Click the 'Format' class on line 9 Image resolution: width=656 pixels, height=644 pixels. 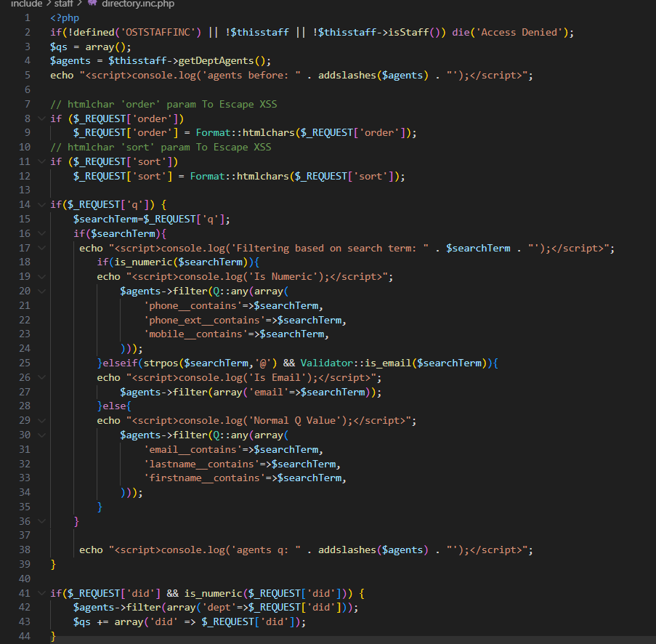click(x=213, y=133)
